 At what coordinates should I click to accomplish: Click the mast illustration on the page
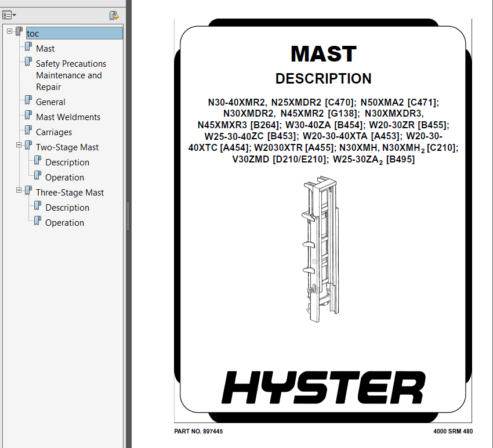click(x=320, y=249)
